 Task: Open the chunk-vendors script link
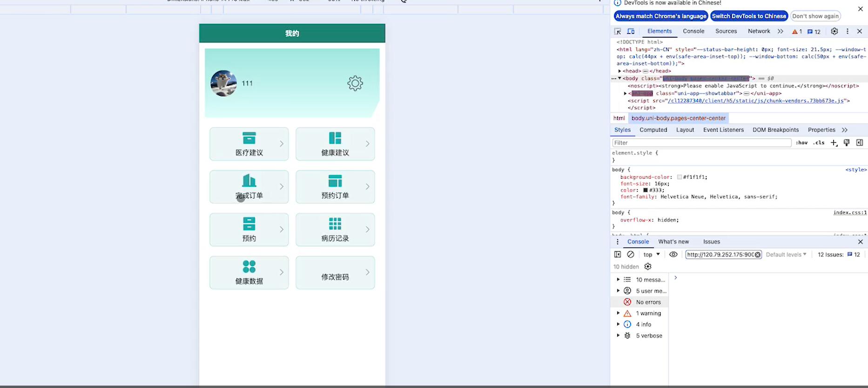pyautogui.click(x=756, y=101)
